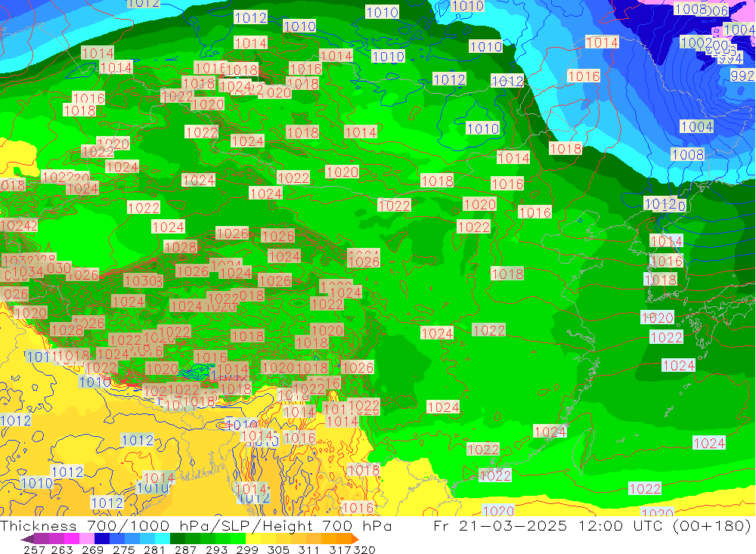This screenshot has width=756, height=554.
Task: Click the legend value '320'
Action: click(x=364, y=549)
